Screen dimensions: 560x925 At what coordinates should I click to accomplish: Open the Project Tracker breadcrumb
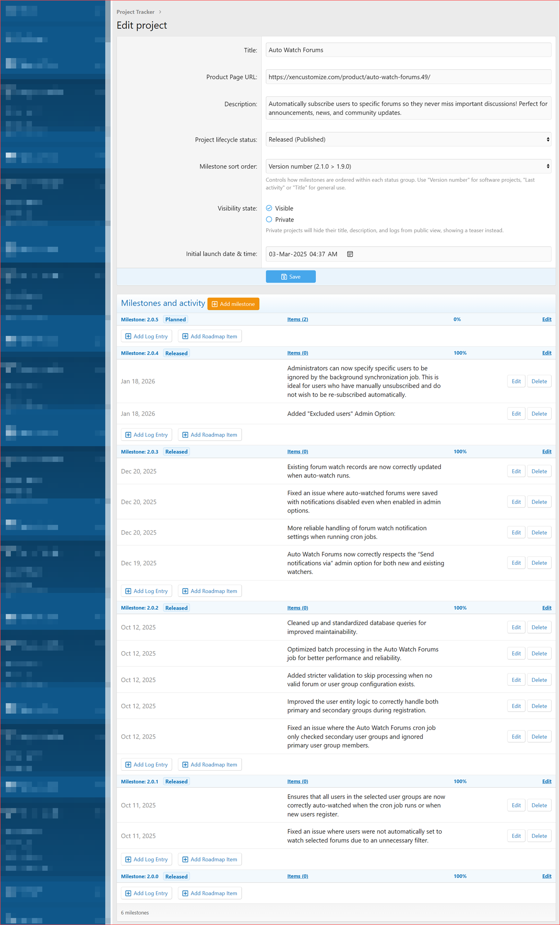[135, 12]
